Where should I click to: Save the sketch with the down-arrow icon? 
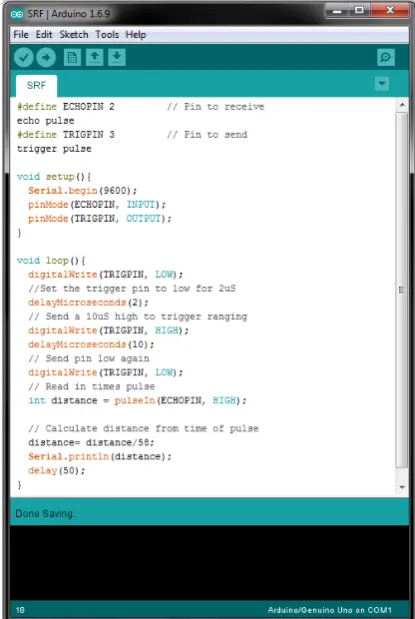point(117,58)
